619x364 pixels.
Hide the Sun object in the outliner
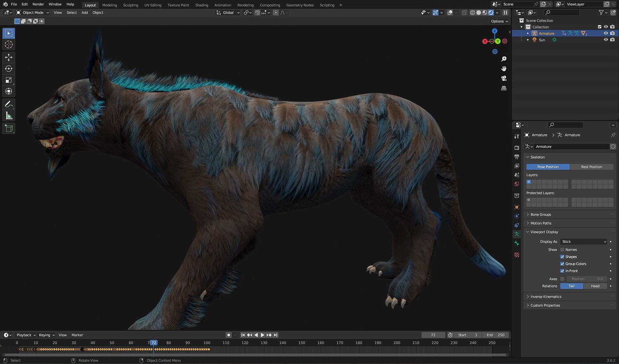click(x=606, y=40)
